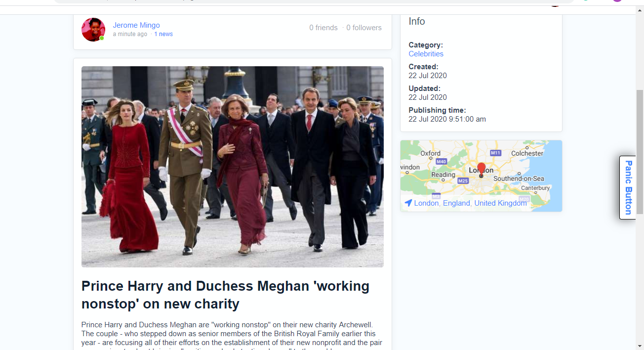This screenshot has height=350, width=644.
Task: Activate the Panic Button side tab
Action: click(628, 188)
